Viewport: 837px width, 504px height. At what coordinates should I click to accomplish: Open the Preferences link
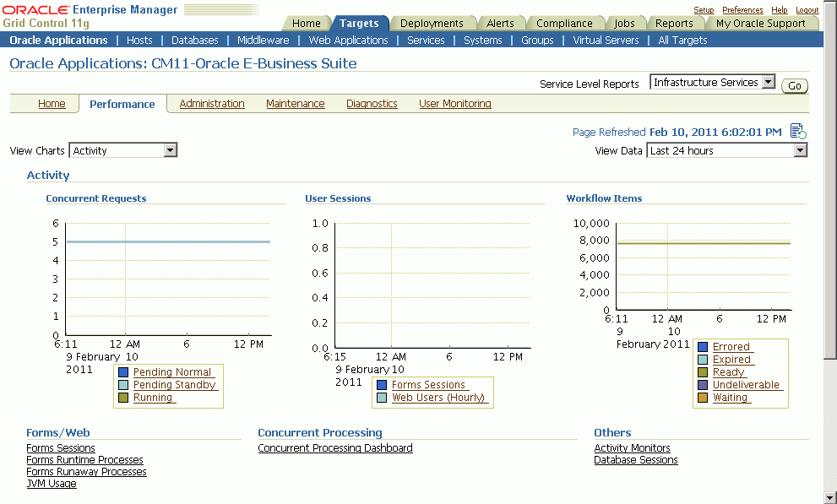tap(742, 10)
